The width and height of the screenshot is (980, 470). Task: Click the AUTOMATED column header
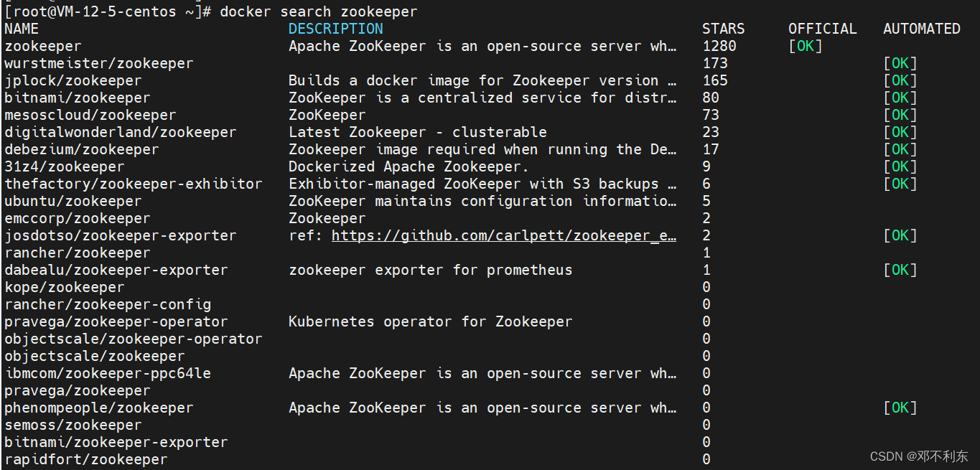921,29
